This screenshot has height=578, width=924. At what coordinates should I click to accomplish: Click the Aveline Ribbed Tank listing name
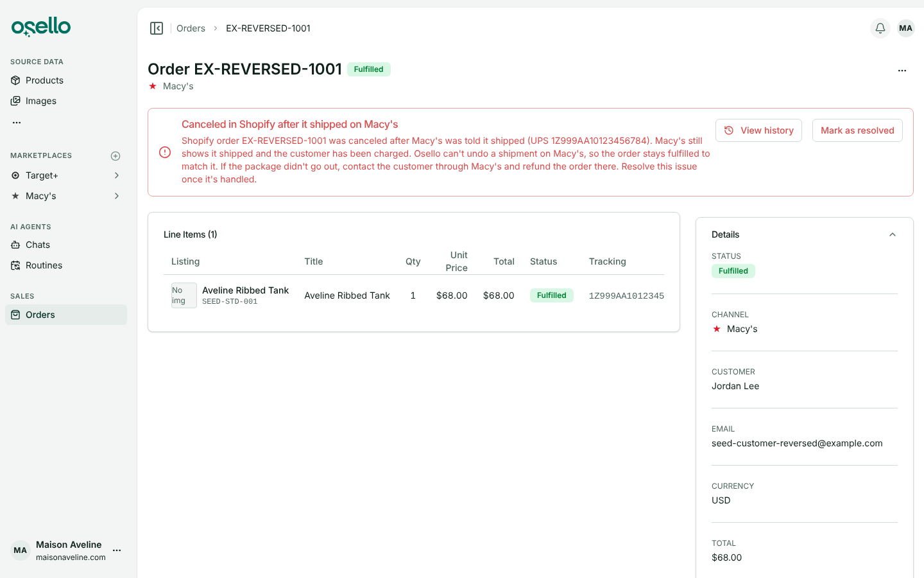[245, 290]
